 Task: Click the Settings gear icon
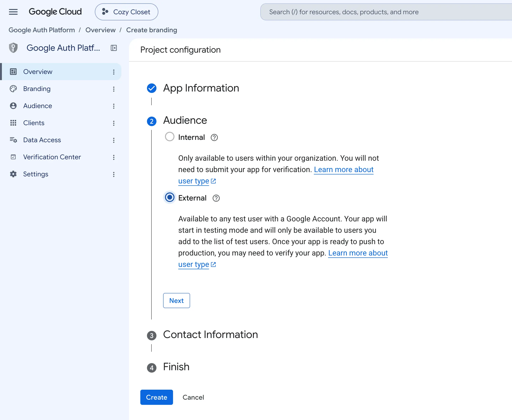click(x=13, y=174)
